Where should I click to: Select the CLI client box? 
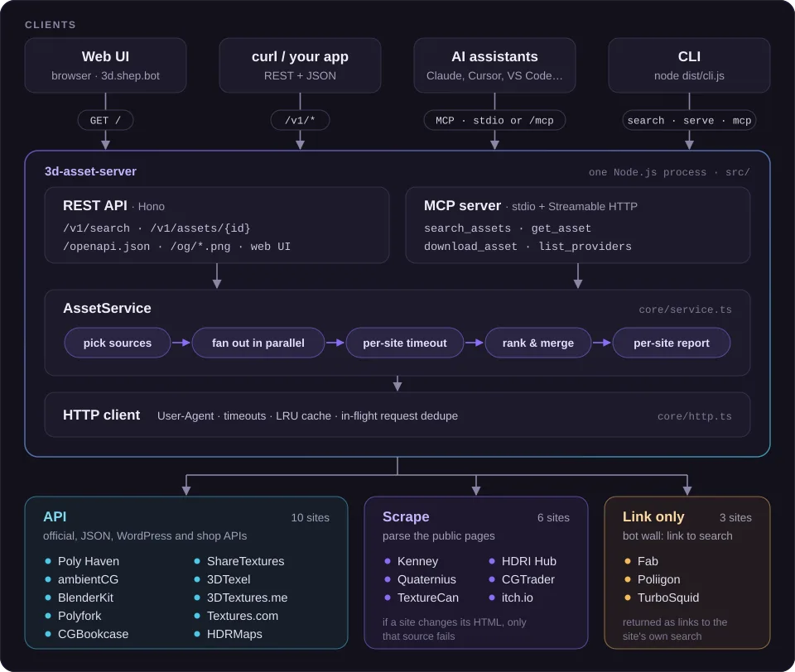[x=689, y=65]
